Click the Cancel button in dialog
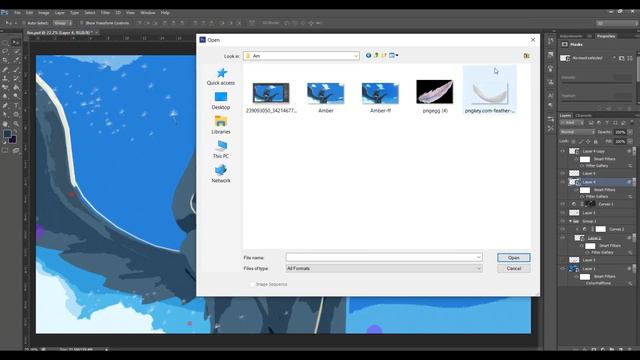The height and width of the screenshot is (360, 640). click(513, 269)
